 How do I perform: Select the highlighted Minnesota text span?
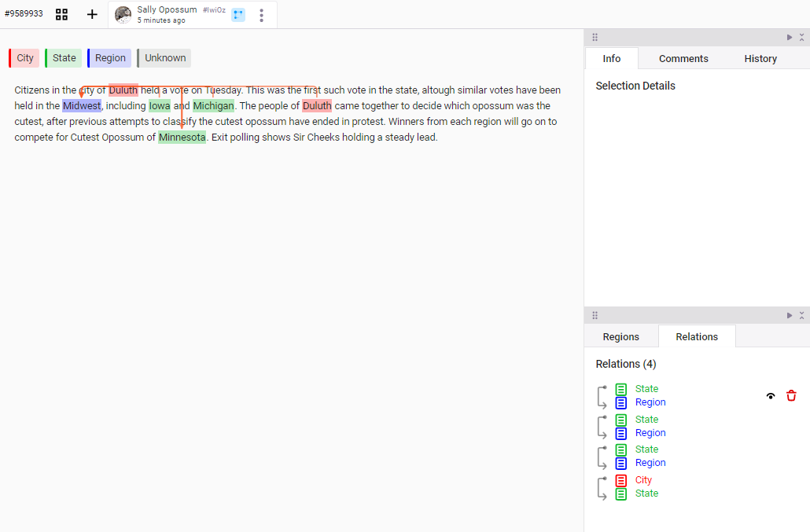coord(182,137)
